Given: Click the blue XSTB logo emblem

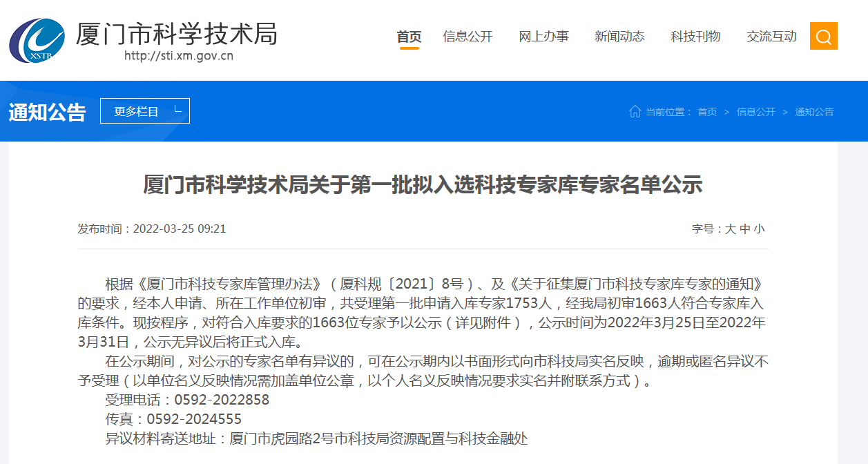Looking at the screenshot, I should click(x=37, y=39).
